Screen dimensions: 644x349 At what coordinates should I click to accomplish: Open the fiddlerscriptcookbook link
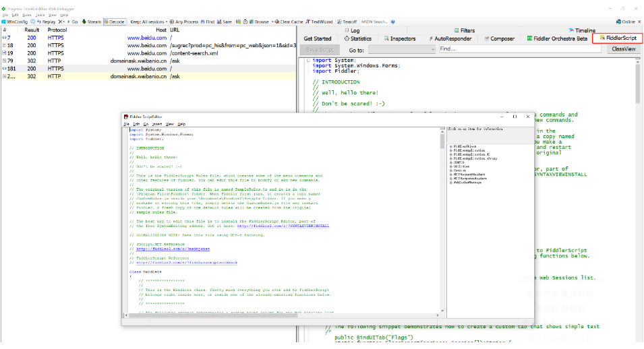[187, 263]
